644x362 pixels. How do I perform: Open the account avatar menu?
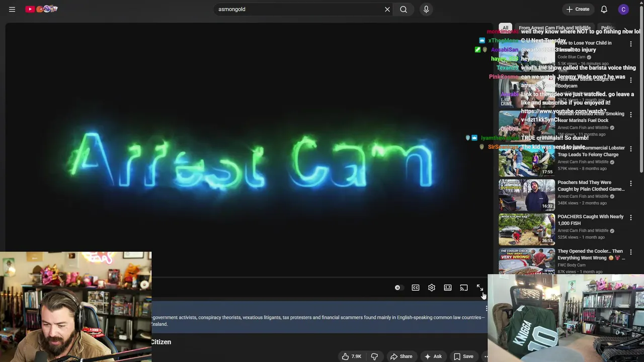[623, 9]
